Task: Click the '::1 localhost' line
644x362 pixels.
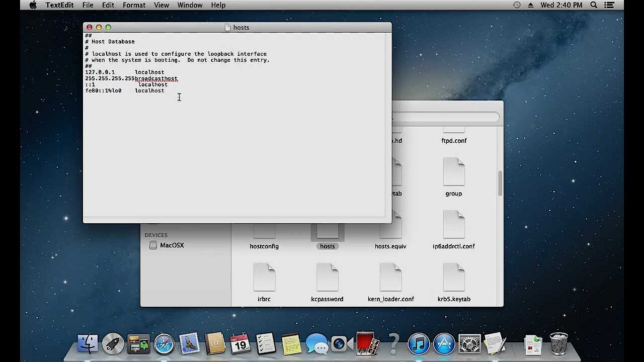Action: [126, 84]
